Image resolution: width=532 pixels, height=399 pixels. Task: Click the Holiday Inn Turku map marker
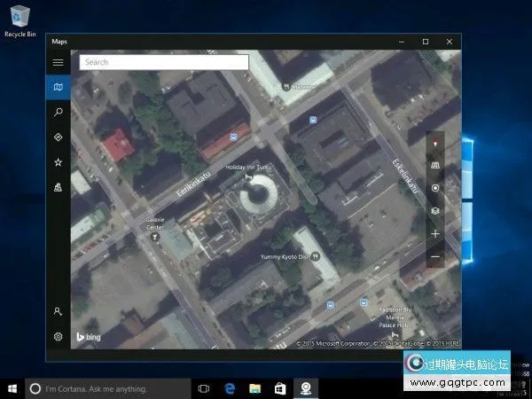(x=248, y=176)
